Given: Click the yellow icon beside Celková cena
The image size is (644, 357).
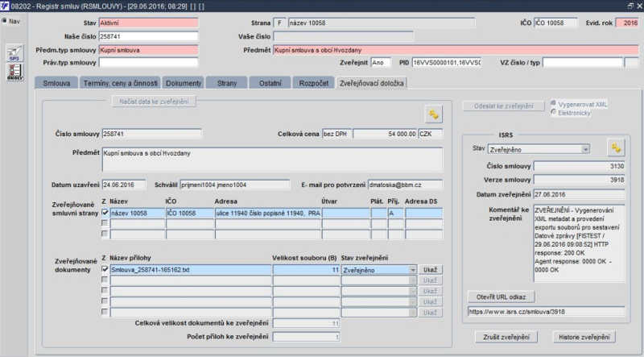Looking at the screenshot, I should [433, 114].
